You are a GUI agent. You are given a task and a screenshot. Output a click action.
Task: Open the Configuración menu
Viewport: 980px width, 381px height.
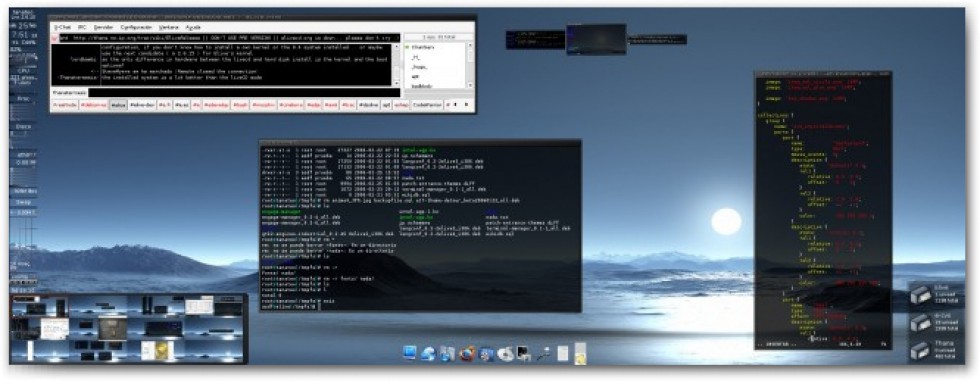136,27
